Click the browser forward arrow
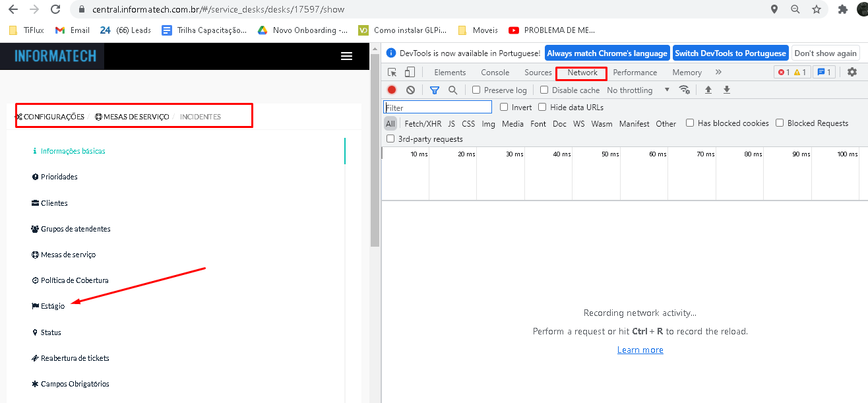This screenshot has width=868, height=403. tap(34, 10)
